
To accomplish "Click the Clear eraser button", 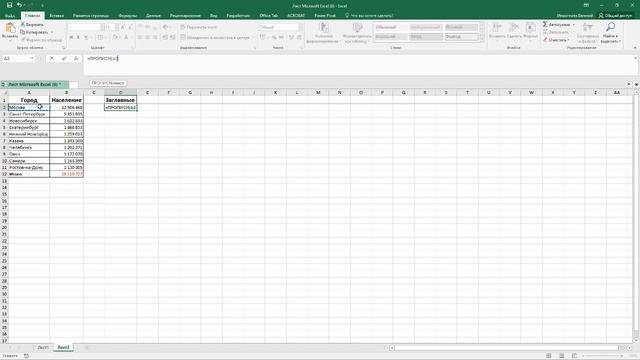I will (x=555, y=40).
